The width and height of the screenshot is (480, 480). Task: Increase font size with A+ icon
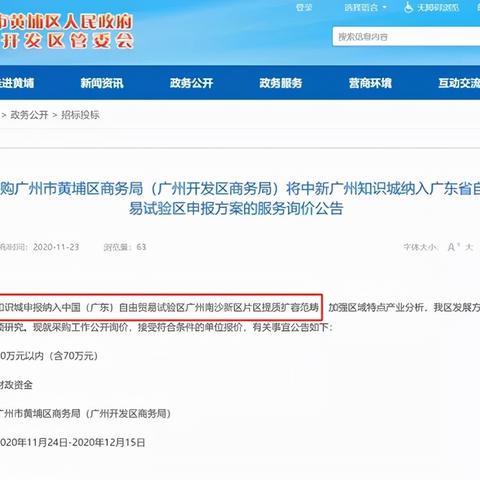[x=453, y=247]
